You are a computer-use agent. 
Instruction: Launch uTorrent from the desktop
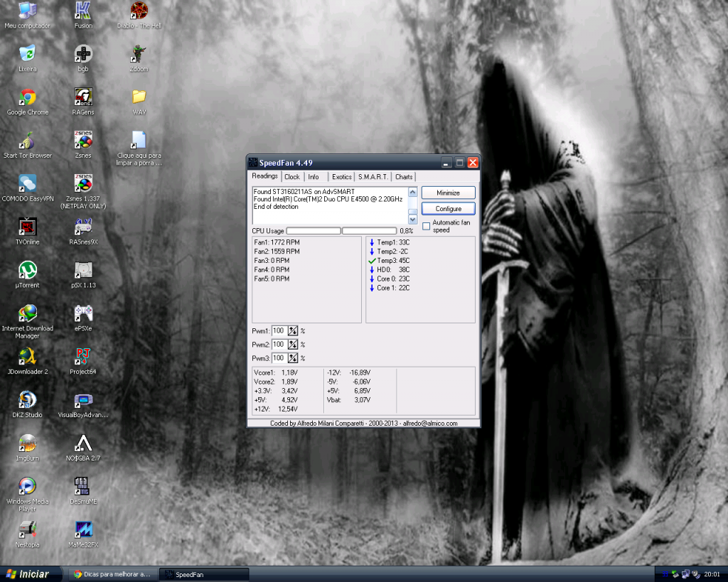(x=27, y=269)
